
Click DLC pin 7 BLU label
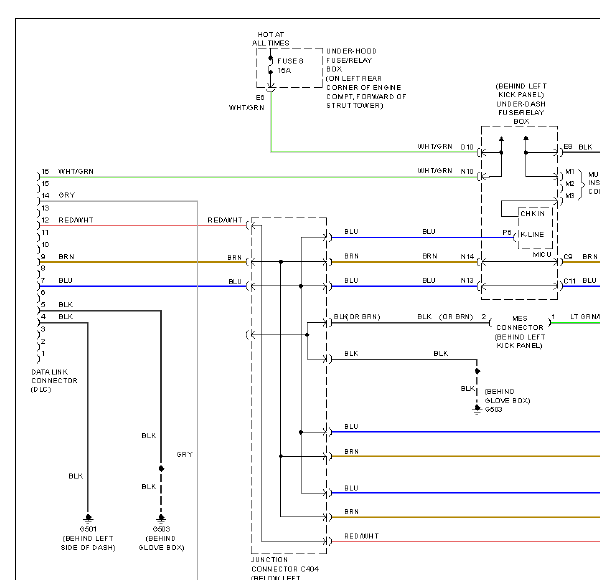[65, 280]
